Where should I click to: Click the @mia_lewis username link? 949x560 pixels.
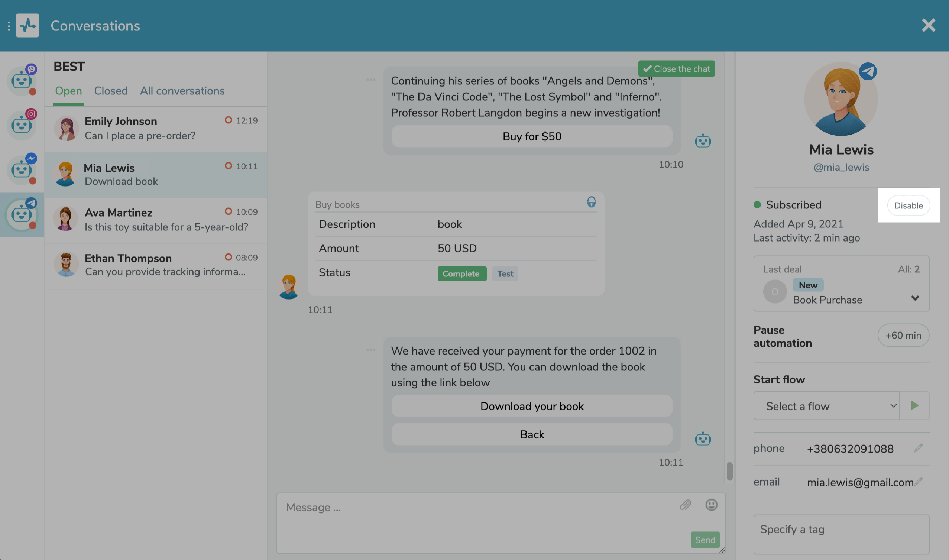pos(841,167)
